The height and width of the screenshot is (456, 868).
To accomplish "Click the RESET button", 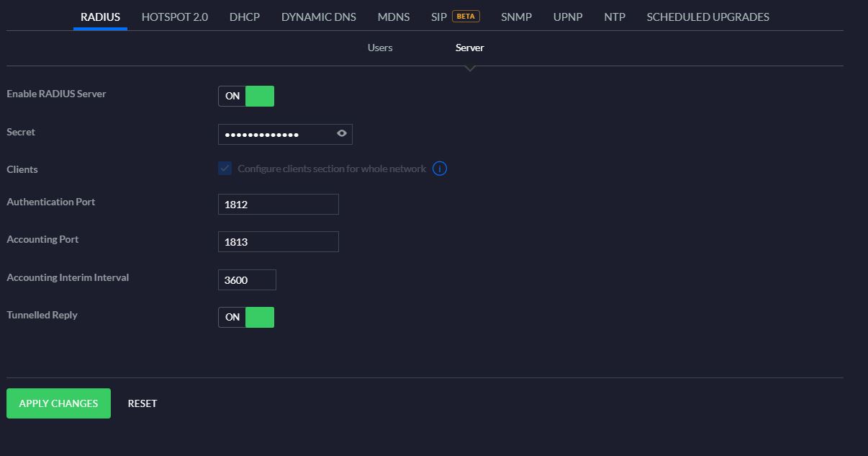I will (143, 403).
